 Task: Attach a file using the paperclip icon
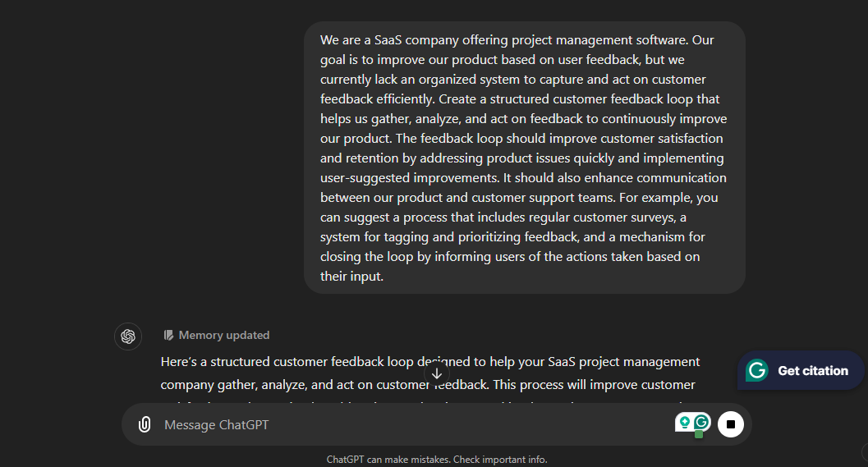tap(145, 424)
